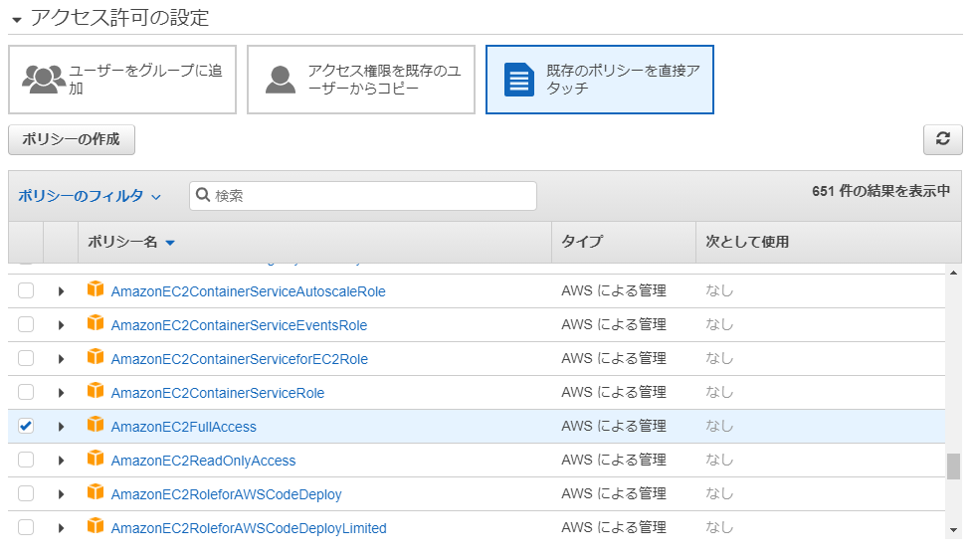Expand AmazonEC2ReadOnlyAccess policy details
974x560 pixels.
[x=61, y=461]
